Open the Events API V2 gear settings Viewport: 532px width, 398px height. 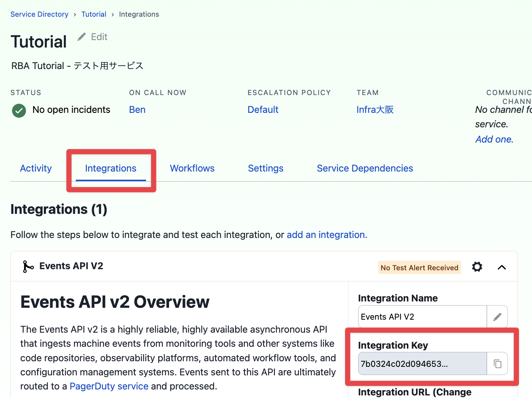[x=477, y=267]
